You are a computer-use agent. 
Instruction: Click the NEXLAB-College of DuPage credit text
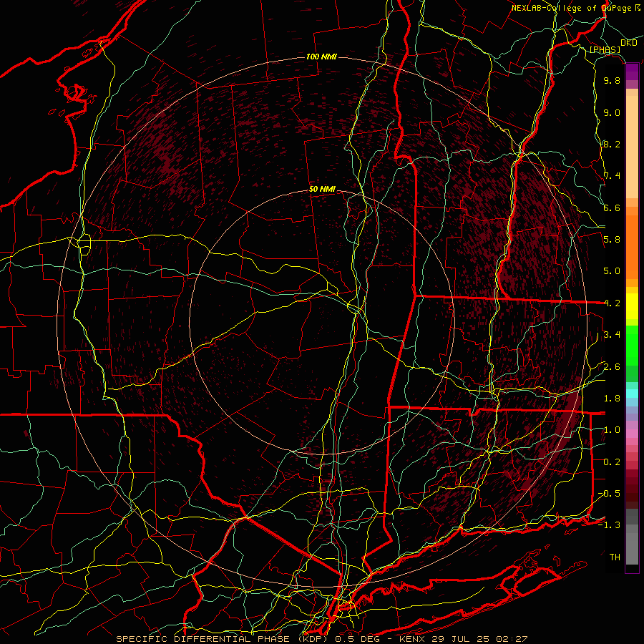571,8
